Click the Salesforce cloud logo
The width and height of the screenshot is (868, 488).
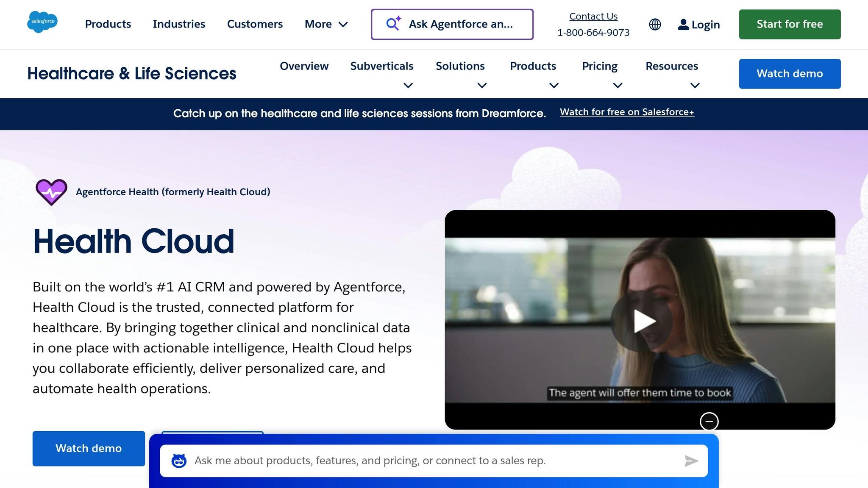pyautogui.click(x=42, y=22)
